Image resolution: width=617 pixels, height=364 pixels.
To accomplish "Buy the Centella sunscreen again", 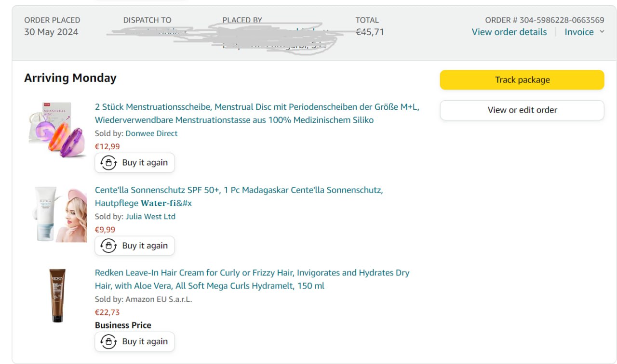I will pyautogui.click(x=145, y=246).
